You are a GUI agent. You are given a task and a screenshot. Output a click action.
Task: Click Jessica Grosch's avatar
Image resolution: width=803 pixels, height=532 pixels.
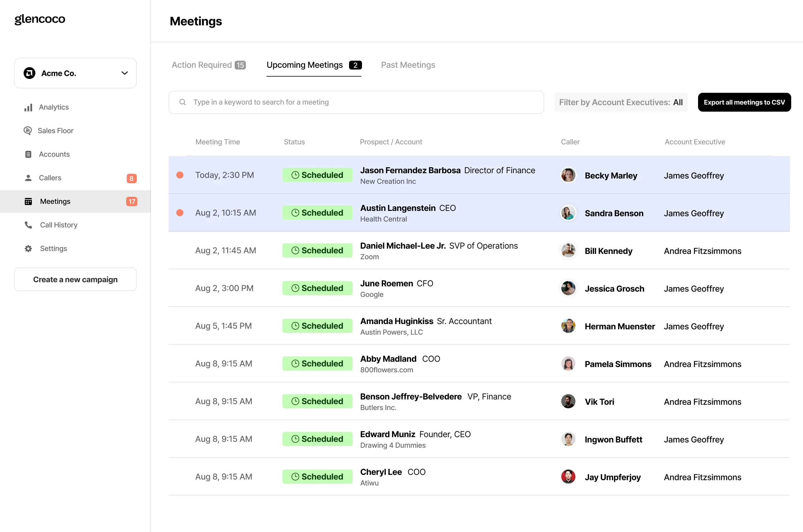pos(568,288)
